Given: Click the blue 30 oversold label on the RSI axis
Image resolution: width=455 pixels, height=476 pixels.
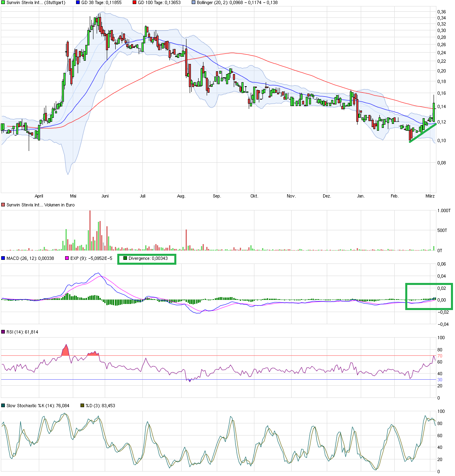Looking at the screenshot, I should 440,380.
